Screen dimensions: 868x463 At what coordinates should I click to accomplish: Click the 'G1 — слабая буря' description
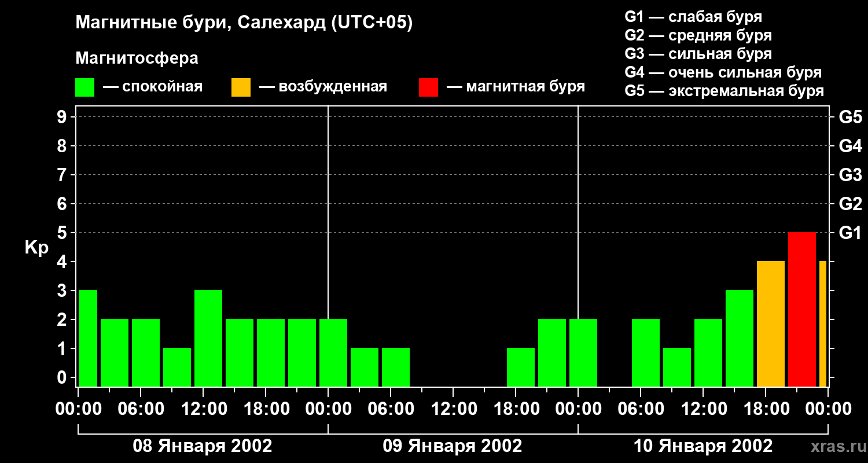click(693, 17)
